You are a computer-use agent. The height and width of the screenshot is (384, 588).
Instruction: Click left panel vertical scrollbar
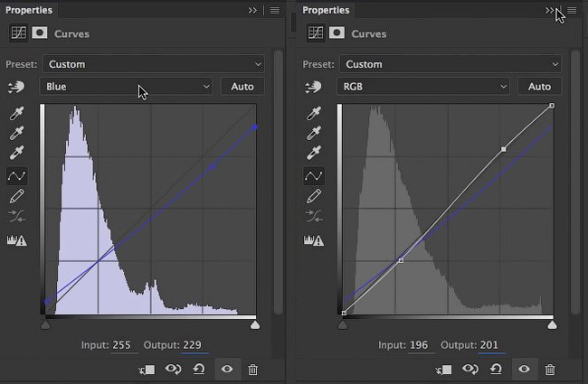[x=278, y=183]
